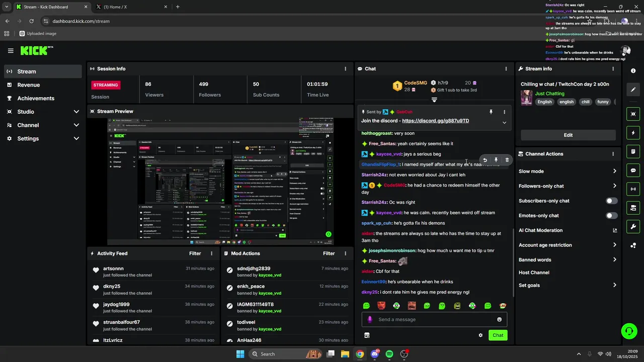Open Mod Actions Filter
This screenshot has height=362, width=644.
329,253
